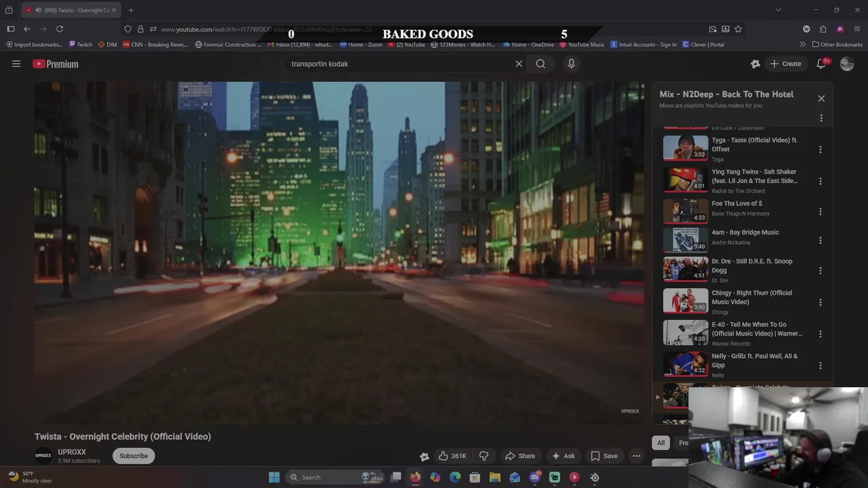Select the Twista - Overnight Celebrity browser tab
This screenshot has height=488, width=868.
(x=70, y=10)
